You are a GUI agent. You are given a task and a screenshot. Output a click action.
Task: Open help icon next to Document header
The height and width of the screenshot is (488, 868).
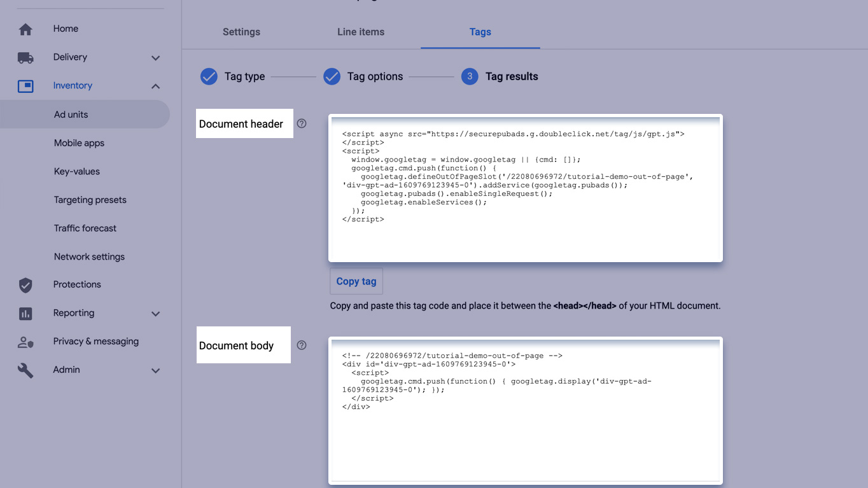pyautogui.click(x=302, y=123)
